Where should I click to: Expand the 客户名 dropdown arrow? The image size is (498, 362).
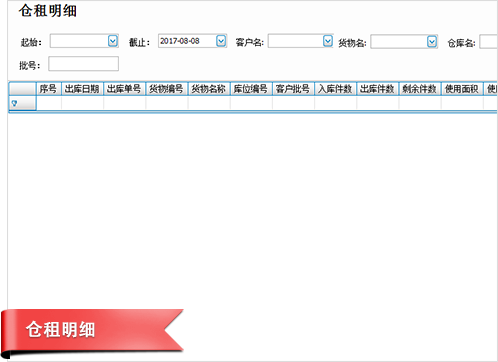tap(328, 41)
